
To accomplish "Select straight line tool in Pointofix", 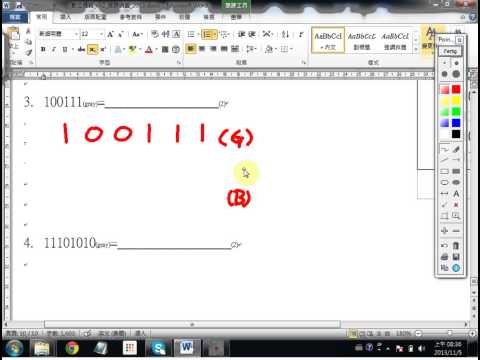I will coord(444,160).
